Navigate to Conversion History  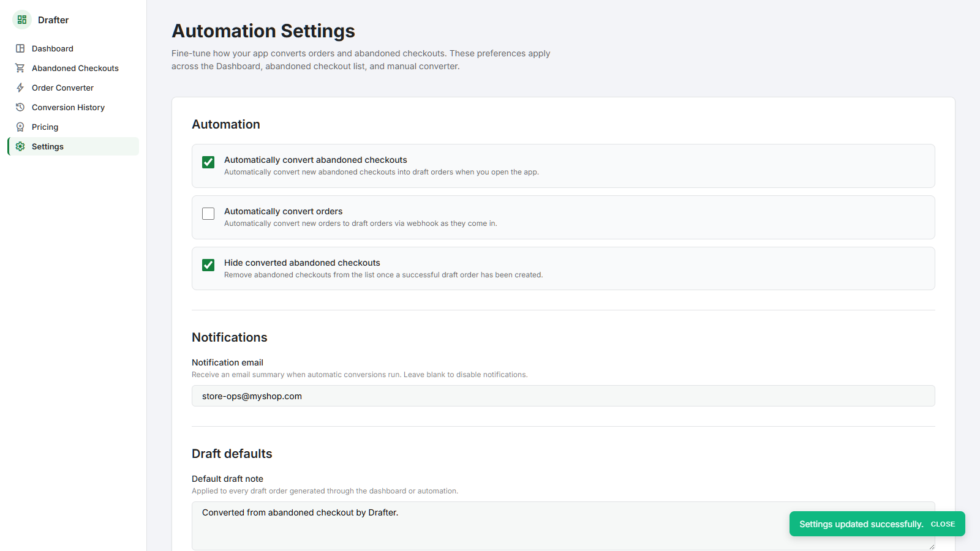[68, 107]
